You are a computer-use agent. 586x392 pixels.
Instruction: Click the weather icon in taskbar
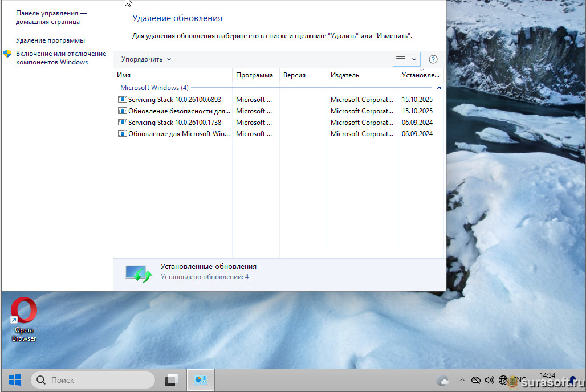click(x=442, y=380)
